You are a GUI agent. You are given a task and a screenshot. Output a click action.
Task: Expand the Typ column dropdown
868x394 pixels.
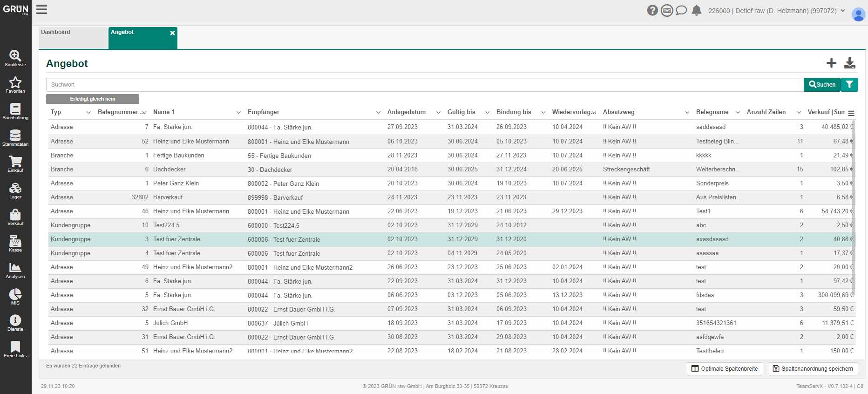click(88, 112)
